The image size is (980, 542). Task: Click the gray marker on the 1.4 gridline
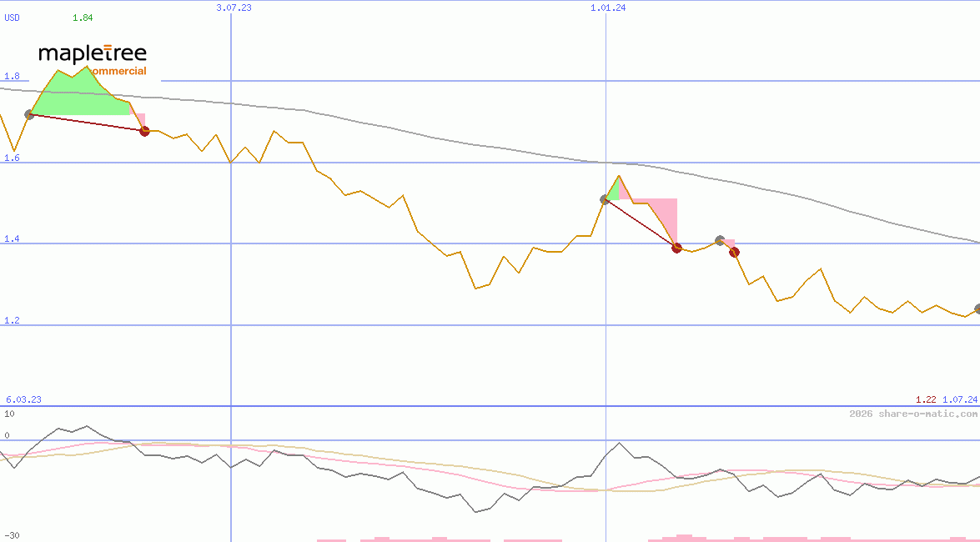click(720, 241)
